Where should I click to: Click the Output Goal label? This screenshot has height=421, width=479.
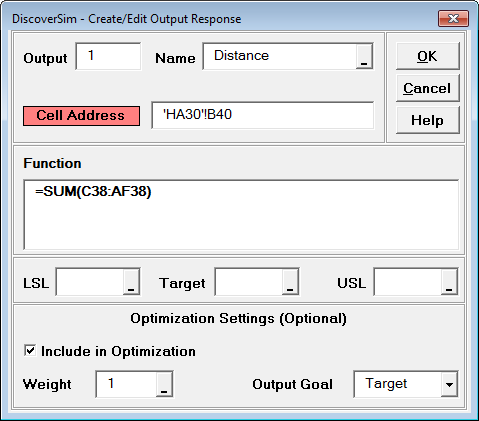tap(292, 384)
